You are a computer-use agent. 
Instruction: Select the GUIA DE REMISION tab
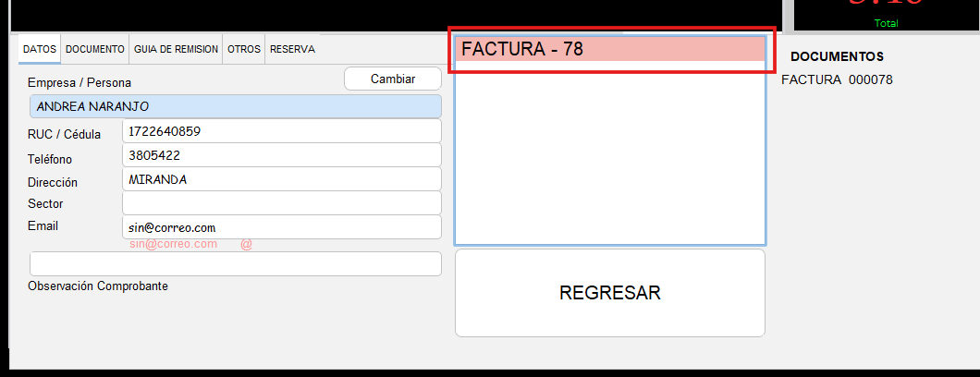pos(176,49)
